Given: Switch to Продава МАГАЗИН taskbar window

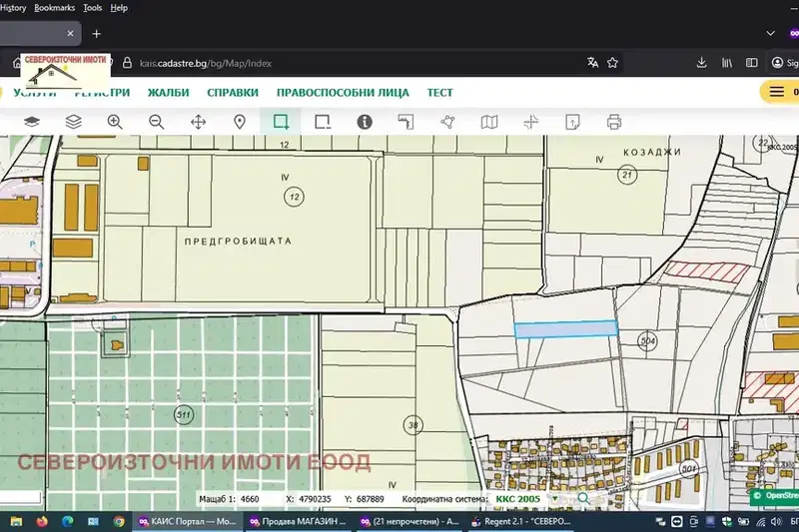Looking at the screenshot, I should tap(298, 521).
